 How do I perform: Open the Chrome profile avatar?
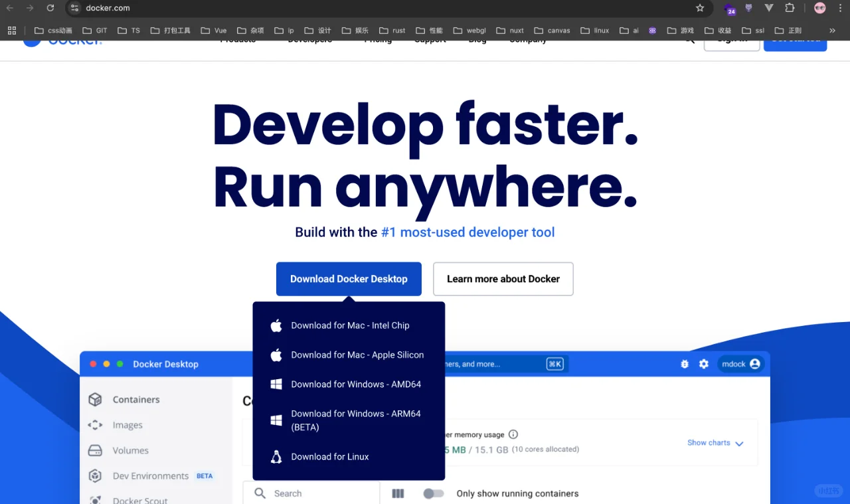[x=820, y=8]
